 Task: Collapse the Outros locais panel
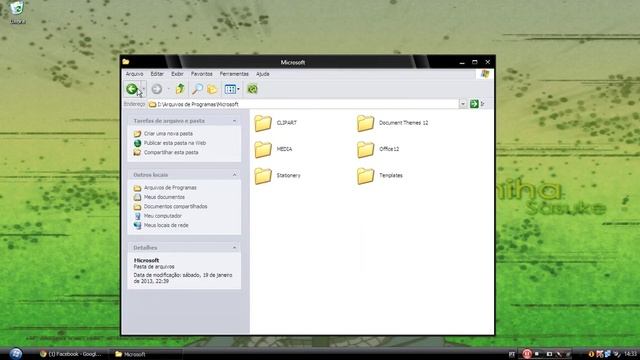pyautogui.click(x=234, y=175)
